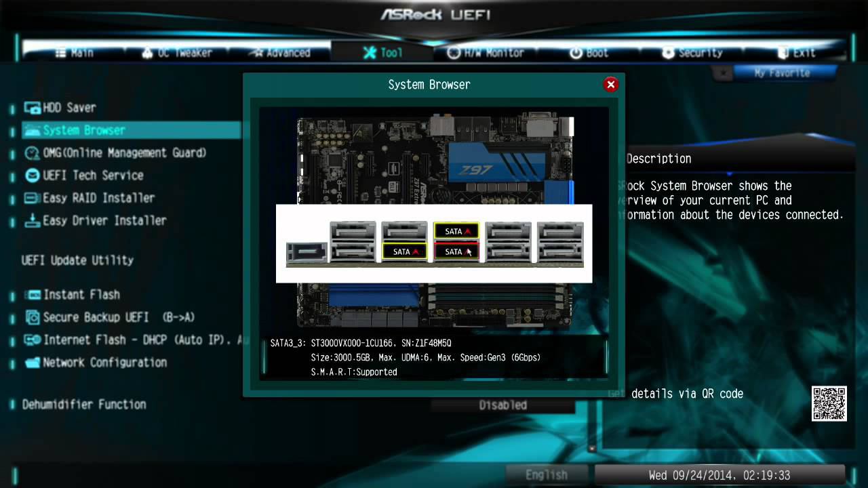The width and height of the screenshot is (868, 488).
Task: Click the S.M.A.R.T:Supported line
Action: click(x=354, y=371)
